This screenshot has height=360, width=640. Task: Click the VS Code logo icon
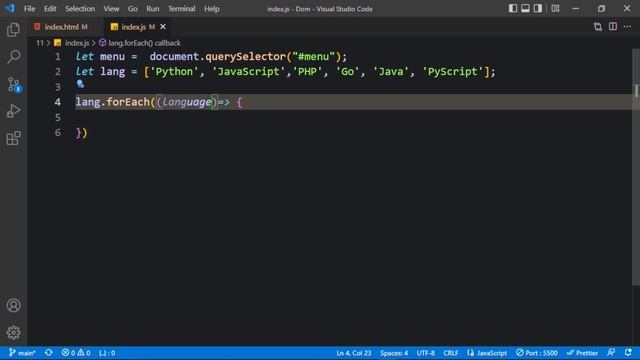pyautogui.click(x=10, y=8)
